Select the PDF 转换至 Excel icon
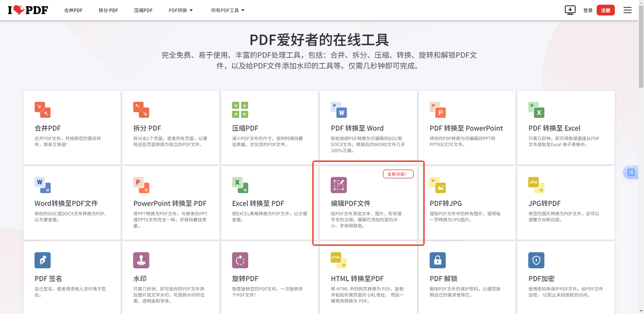 (x=537, y=110)
